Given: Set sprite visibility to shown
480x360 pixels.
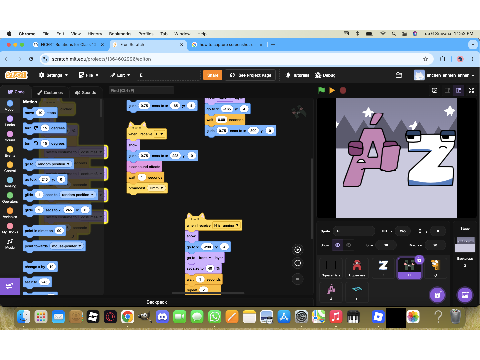Looking at the screenshot, I should [337, 245].
